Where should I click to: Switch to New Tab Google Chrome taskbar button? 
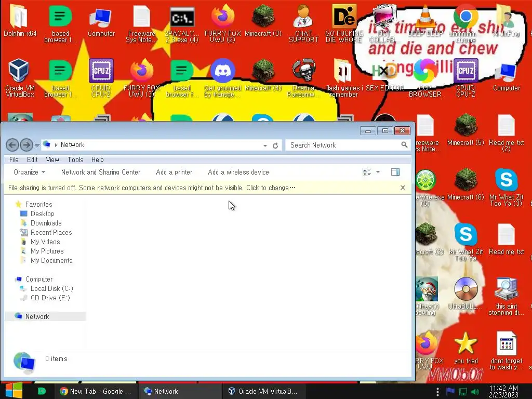[96, 391]
